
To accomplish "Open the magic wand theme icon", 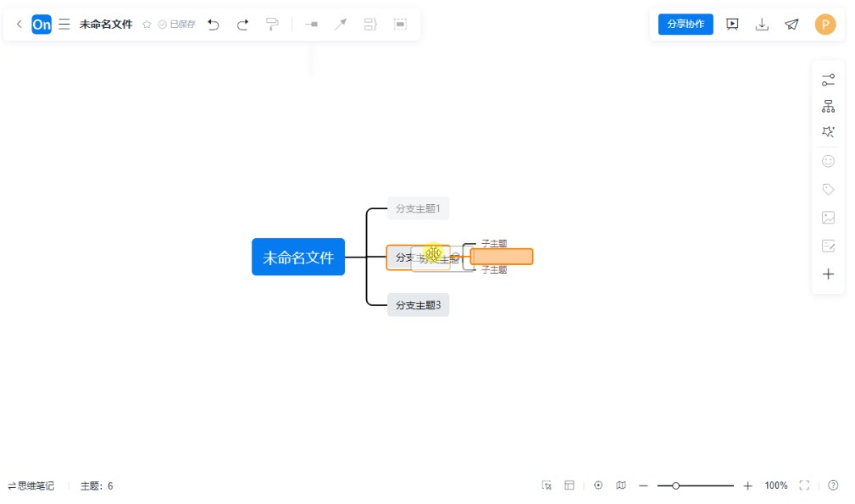I will click(x=828, y=132).
